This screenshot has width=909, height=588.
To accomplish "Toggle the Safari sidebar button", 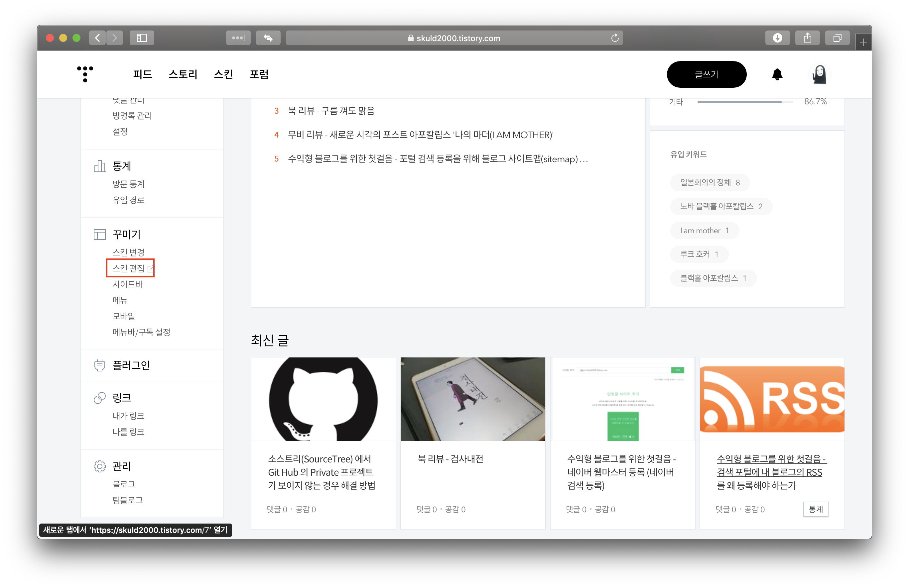I will click(142, 38).
